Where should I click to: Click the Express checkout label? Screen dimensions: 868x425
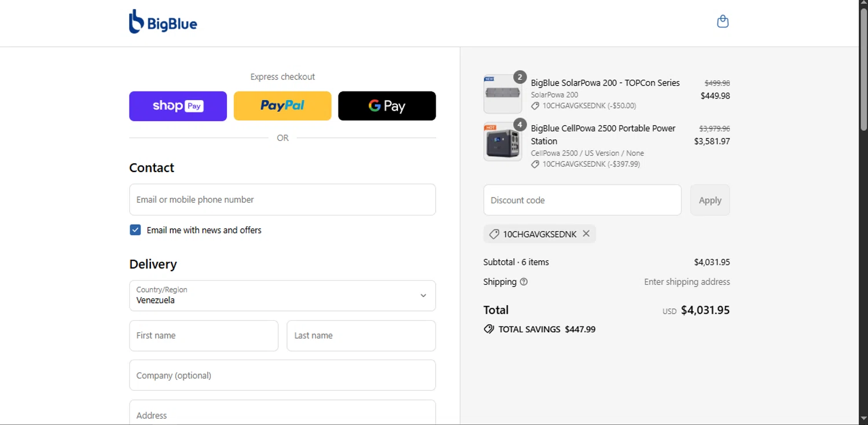282,76
